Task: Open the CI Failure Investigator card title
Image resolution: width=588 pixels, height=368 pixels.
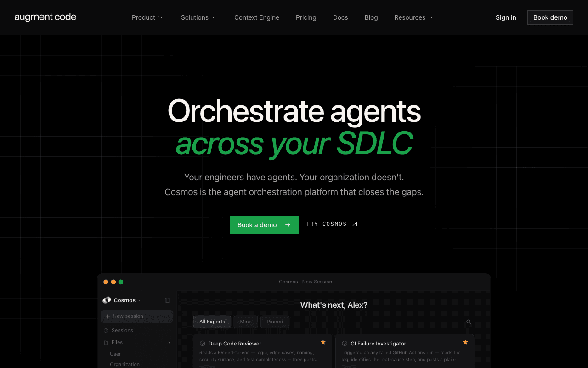Action: click(x=378, y=344)
